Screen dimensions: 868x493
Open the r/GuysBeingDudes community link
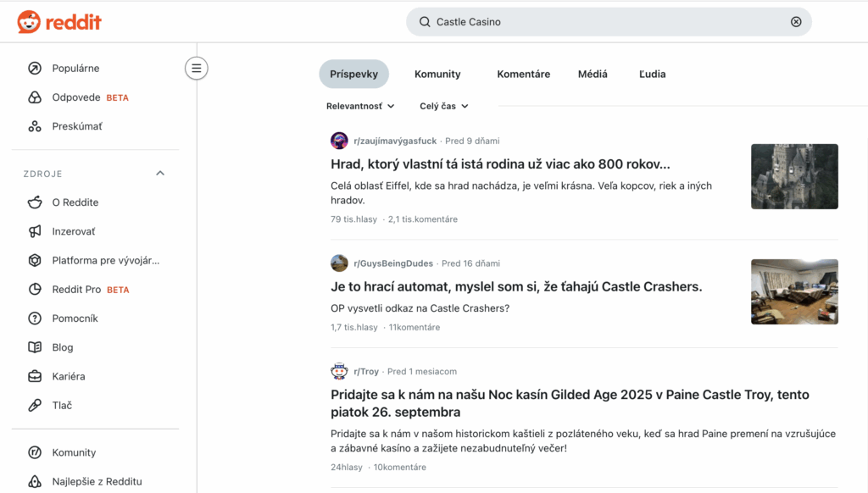[x=393, y=263]
